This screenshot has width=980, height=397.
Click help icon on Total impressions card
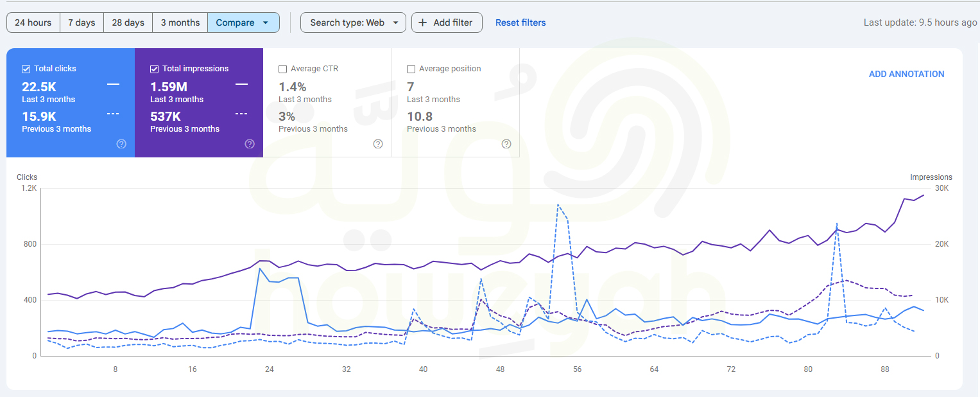click(250, 144)
